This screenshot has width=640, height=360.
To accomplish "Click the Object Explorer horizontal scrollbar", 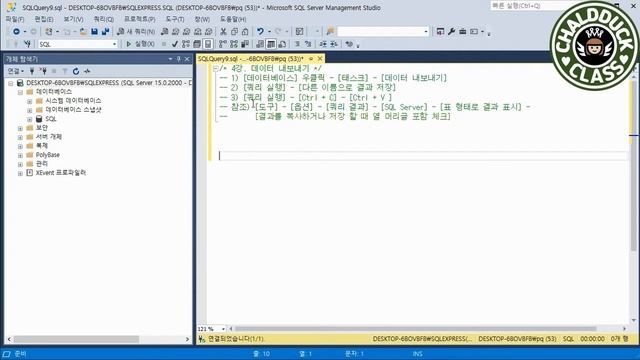I will click(76, 339).
